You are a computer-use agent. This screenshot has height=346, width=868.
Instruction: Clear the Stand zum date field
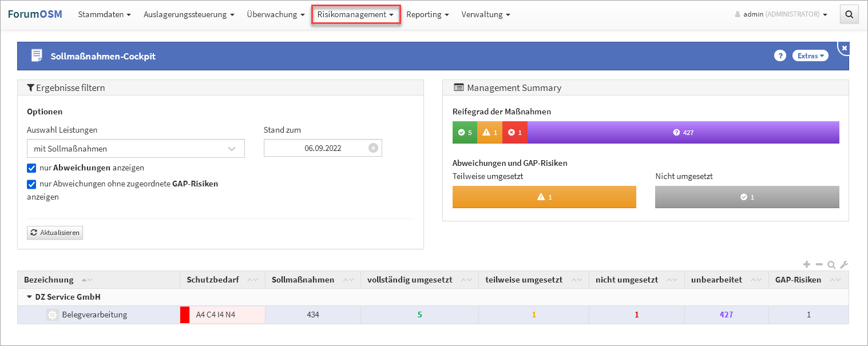click(373, 148)
